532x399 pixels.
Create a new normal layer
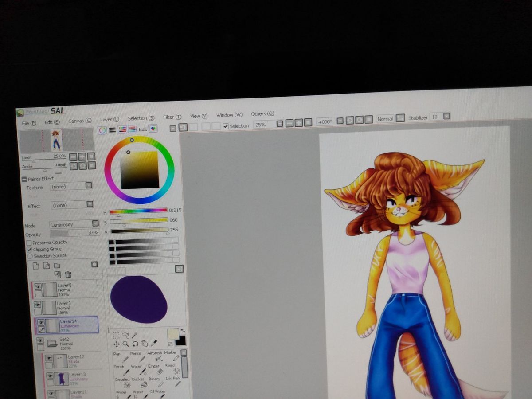click(x=36, y=266)
